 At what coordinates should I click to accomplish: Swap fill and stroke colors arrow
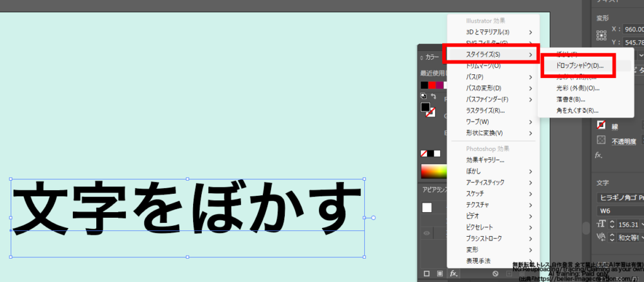(433, 96)
